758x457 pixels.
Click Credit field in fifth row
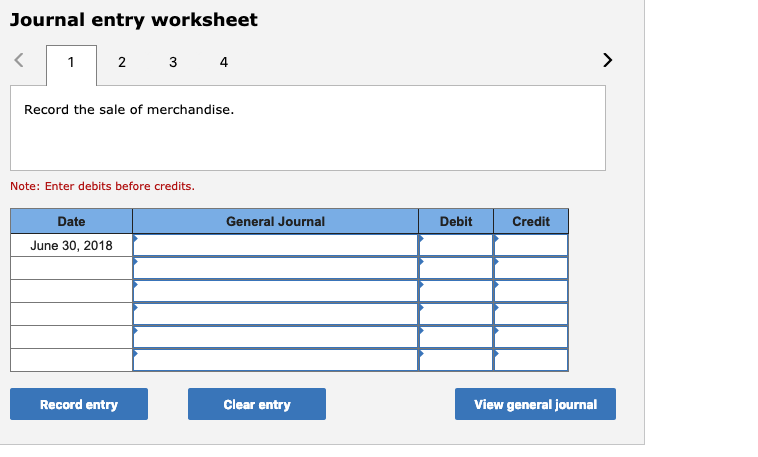pos(531,337)
